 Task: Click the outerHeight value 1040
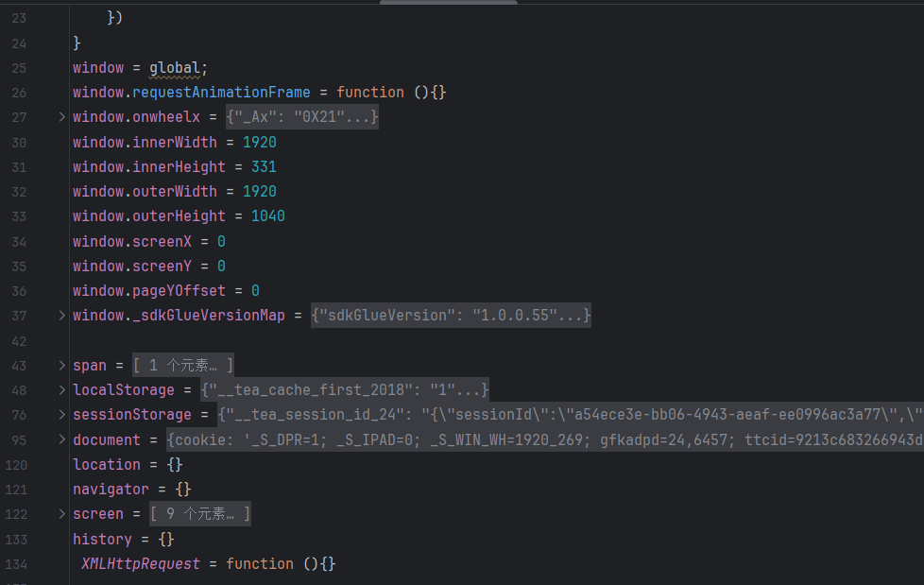click(x=267, y=216)
